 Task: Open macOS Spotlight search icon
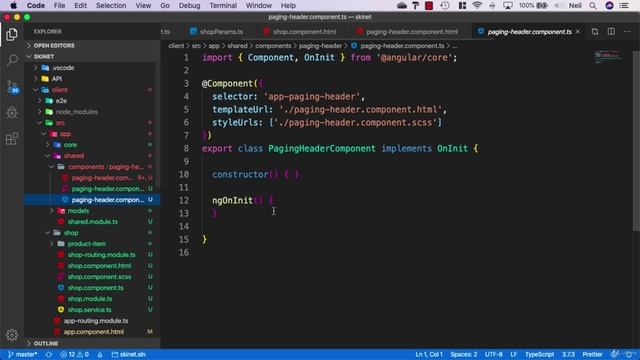pyautogui.click(x=593, y=6)
